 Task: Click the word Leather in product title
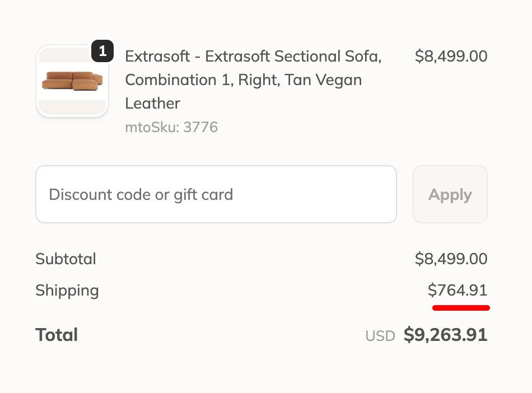pos(152,104)
